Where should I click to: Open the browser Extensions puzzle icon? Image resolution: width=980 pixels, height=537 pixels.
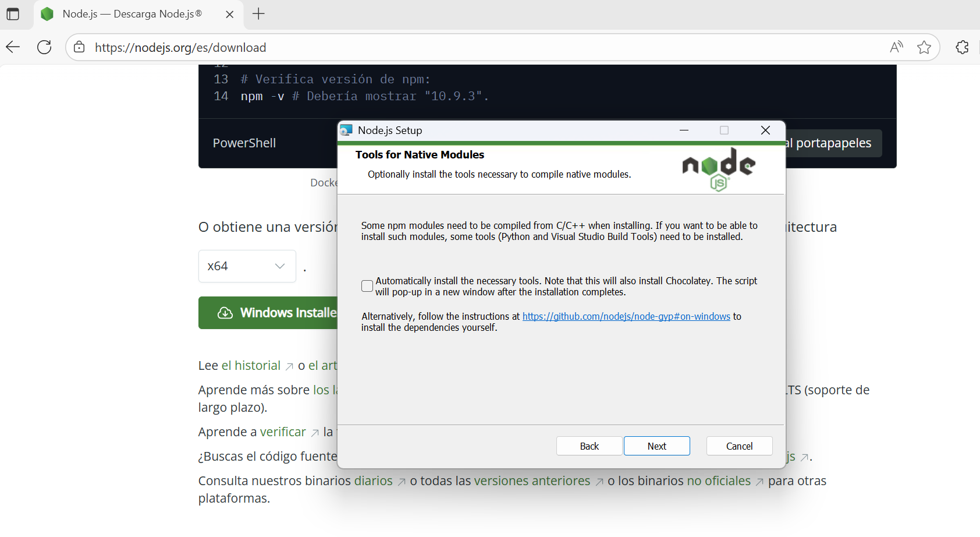tap(962, 47)
